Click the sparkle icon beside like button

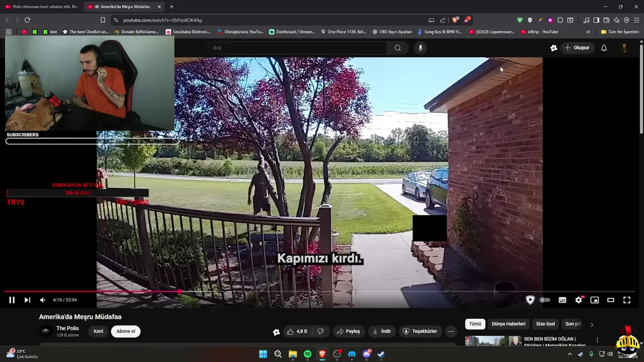click(x=276, y=332)
